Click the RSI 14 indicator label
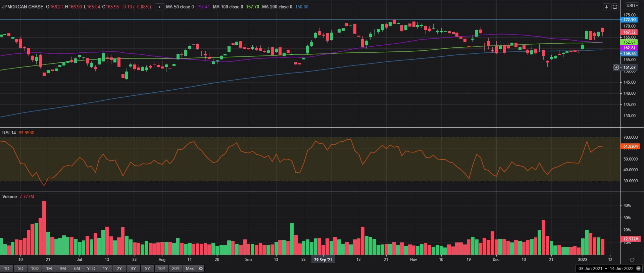644x273 pixels. 9,133
